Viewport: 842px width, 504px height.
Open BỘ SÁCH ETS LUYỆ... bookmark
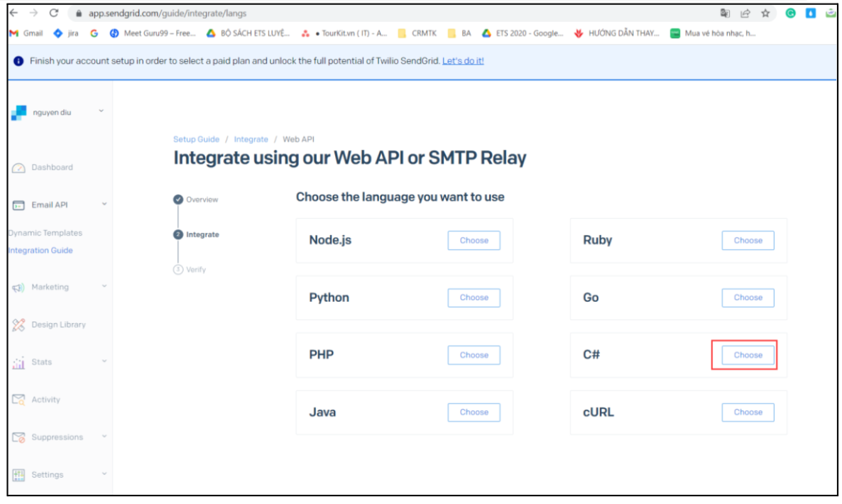point(248,33)
